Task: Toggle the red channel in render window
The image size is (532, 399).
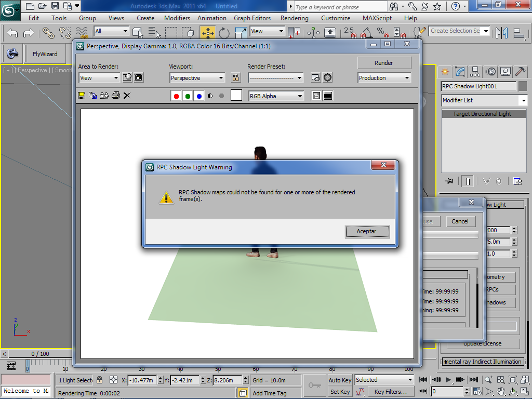Action: tap(177, 96)
